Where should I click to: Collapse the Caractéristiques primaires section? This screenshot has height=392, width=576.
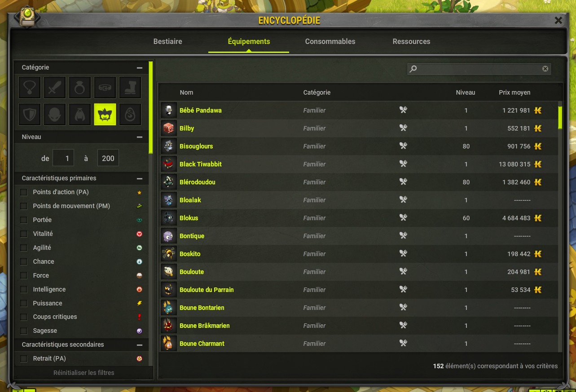[140, 179]
